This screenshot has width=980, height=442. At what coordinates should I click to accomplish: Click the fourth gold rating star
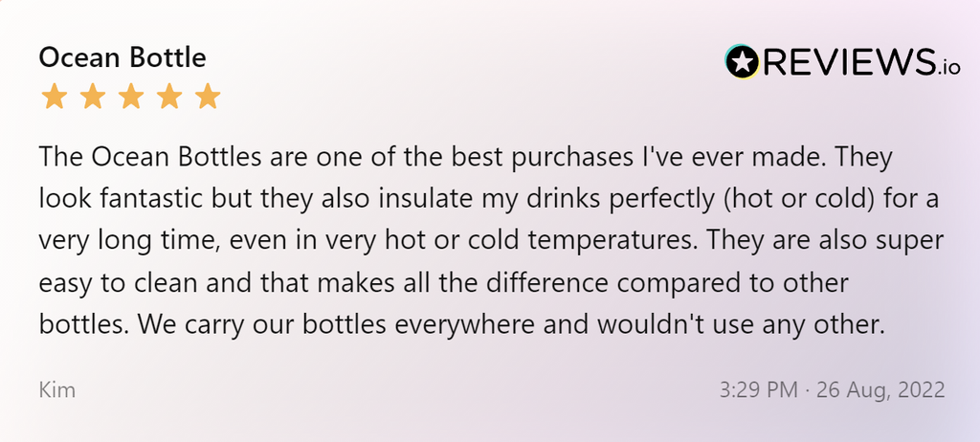tap(169, 97)
